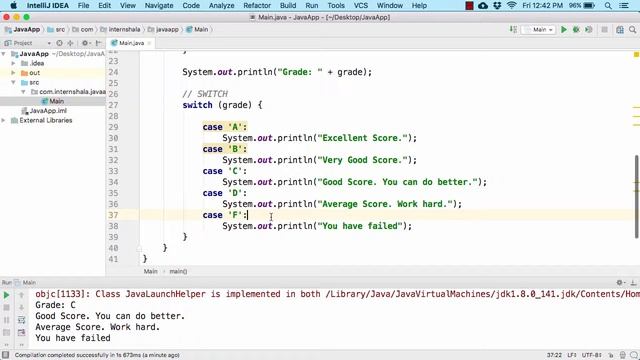Open Project panel gear settings

click(x=85, y=43)
